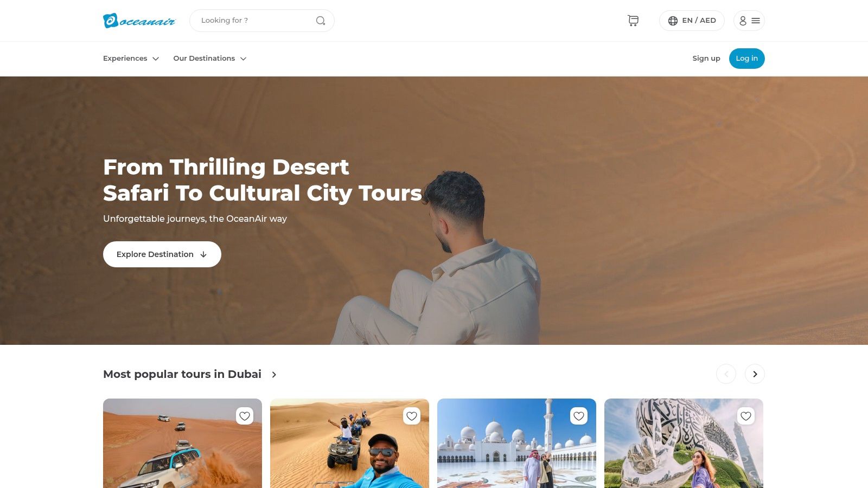Favorite the quad bike tour card
The height and width of the screenshot is (488, 868).
click(x=412, y=416)
